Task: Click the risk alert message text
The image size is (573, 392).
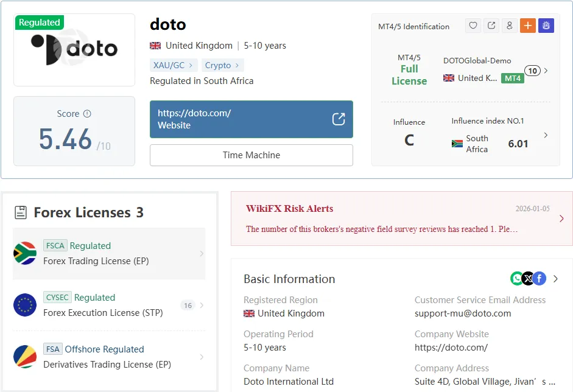Action: [x=382, y=229]
